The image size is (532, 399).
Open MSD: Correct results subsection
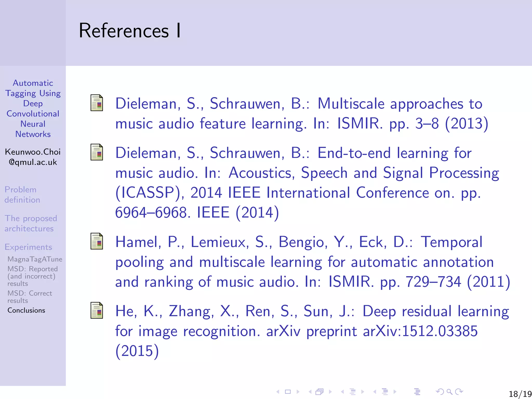click(x=30, y=297)
